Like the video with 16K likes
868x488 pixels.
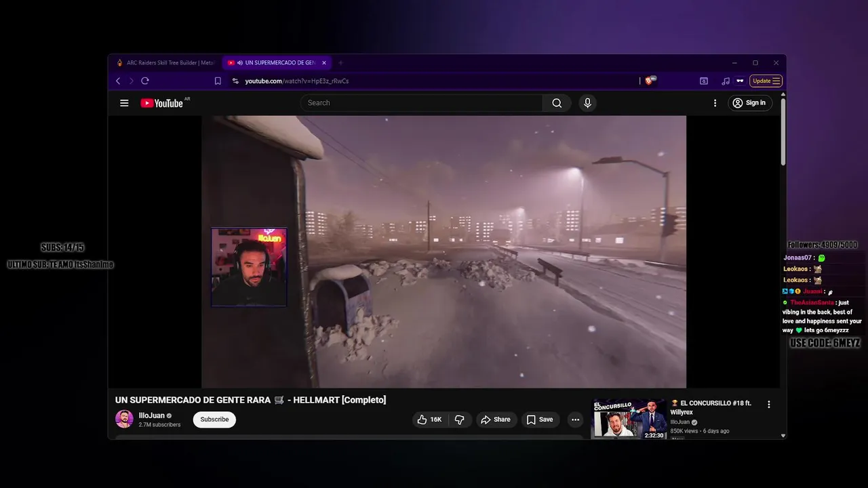point(429,420)
